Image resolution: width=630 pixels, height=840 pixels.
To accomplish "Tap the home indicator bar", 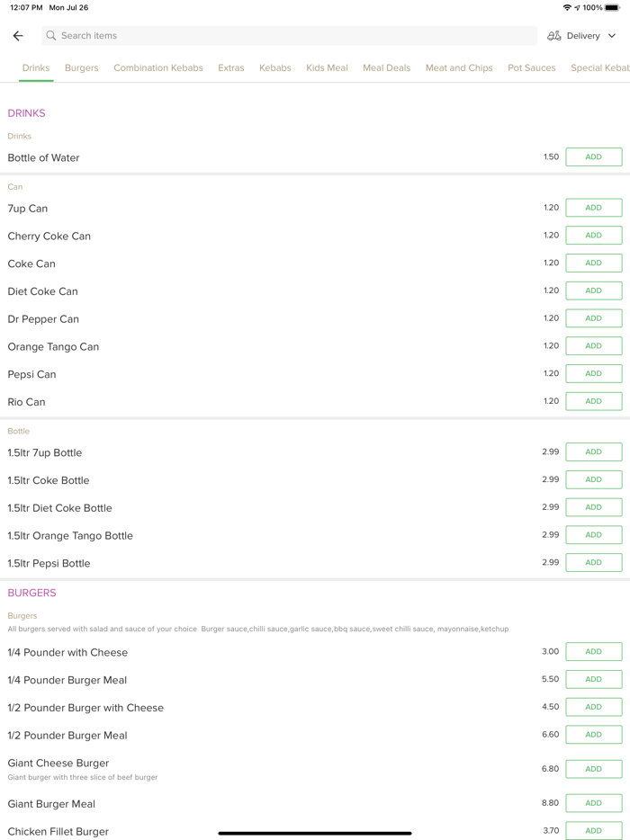I will tap(315, 833).
